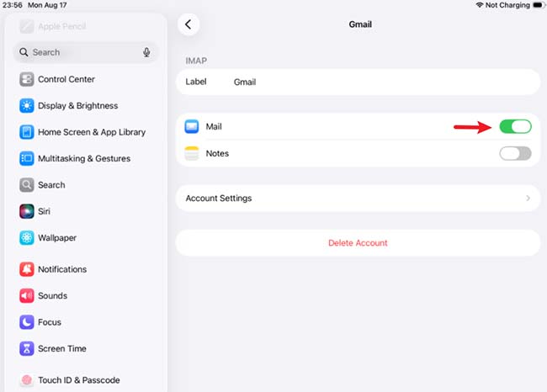Tap the Not Charging status text
The height and width of the screenshot is (392, 547).
507,5
